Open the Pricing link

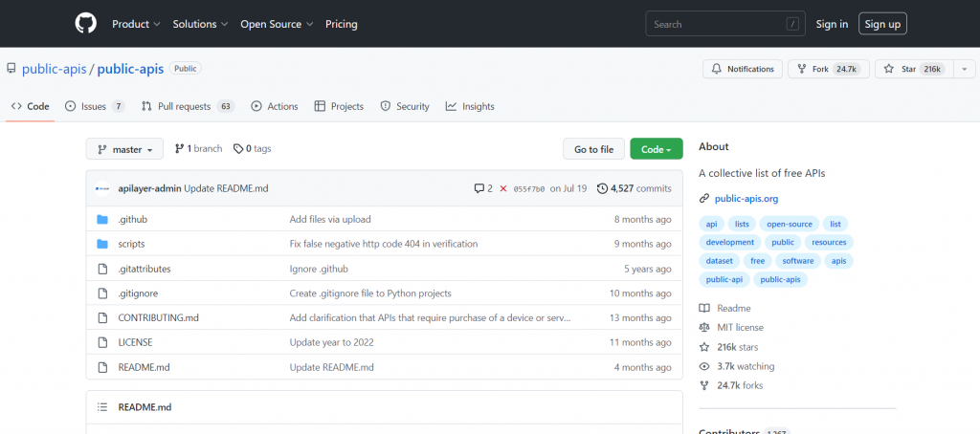click(x=342, y=24)
